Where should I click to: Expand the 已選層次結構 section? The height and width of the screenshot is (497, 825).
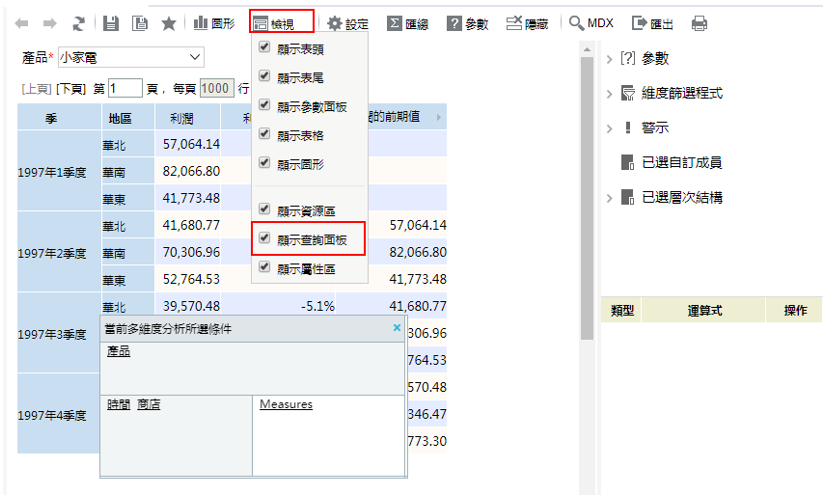click(610, 198)
